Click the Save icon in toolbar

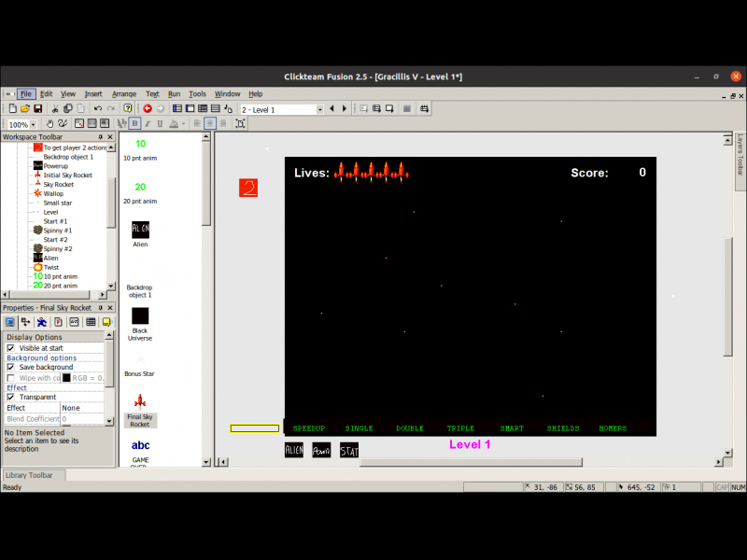tap(38, 109)
